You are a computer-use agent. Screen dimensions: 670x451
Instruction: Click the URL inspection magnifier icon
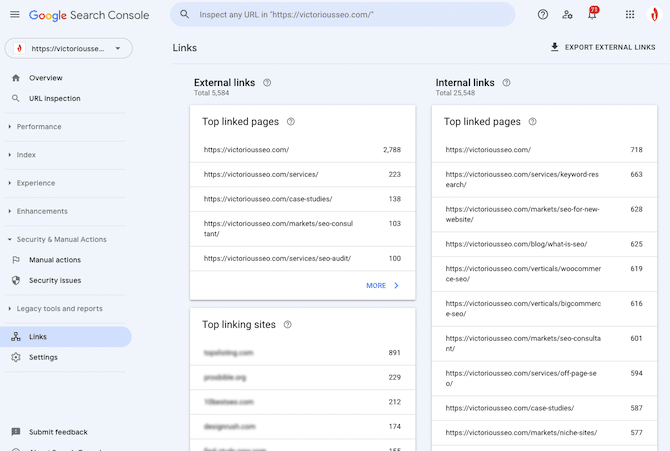(x=16, y=98)
